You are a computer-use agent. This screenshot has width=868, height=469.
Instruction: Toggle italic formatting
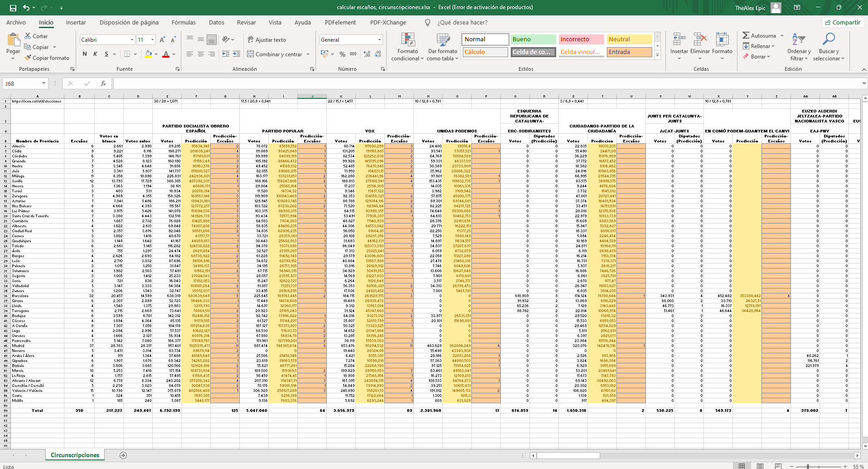95,54
